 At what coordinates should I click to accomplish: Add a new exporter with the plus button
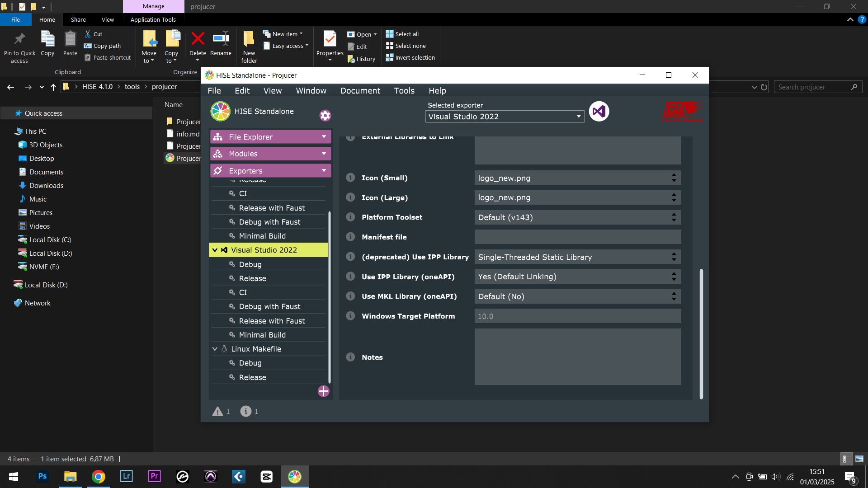324,391
